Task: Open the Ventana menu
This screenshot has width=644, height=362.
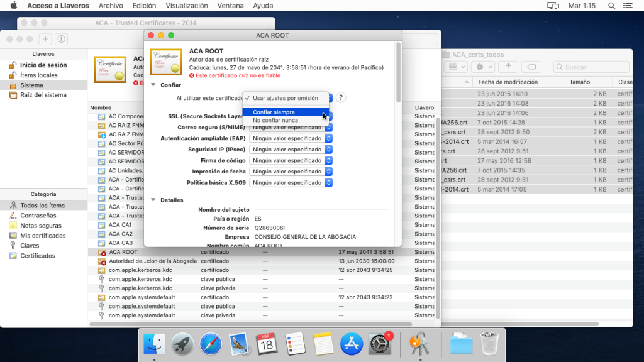Action: point(230,6)
